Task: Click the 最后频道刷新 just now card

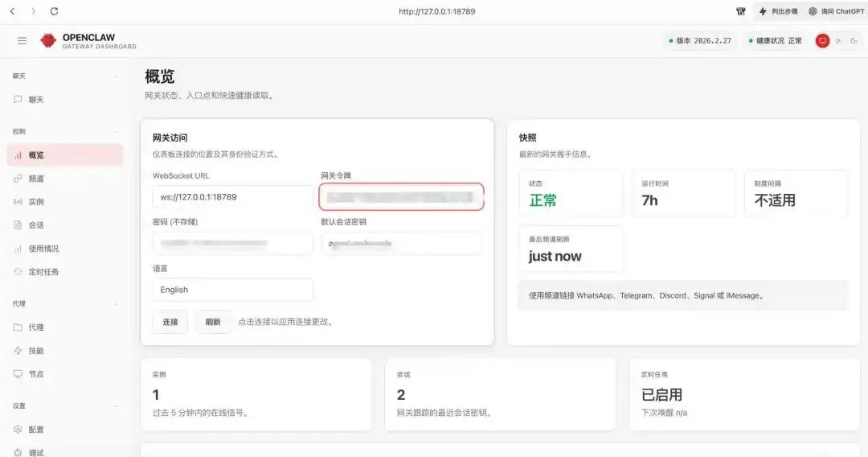Action: [x=571, y=249]
